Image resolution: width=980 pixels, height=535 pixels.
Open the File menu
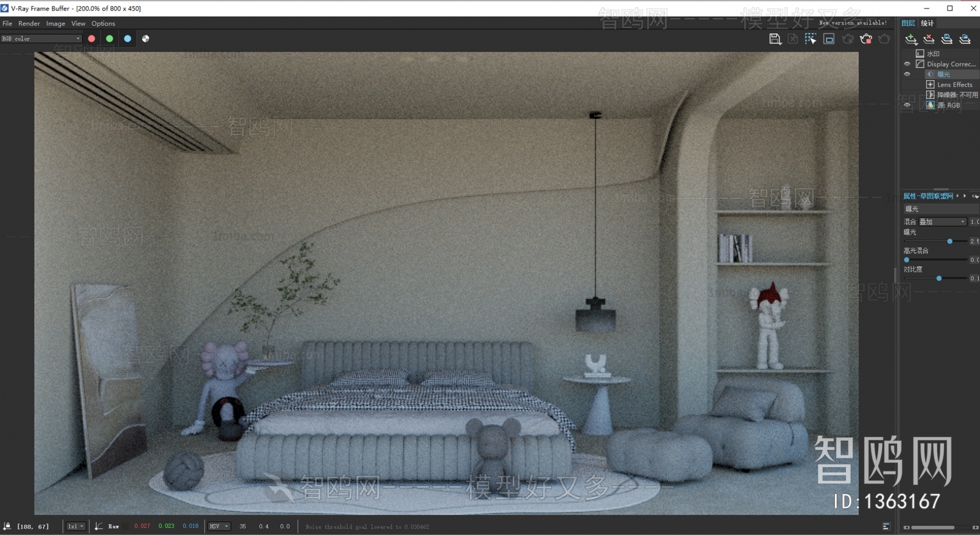point(7,23)
